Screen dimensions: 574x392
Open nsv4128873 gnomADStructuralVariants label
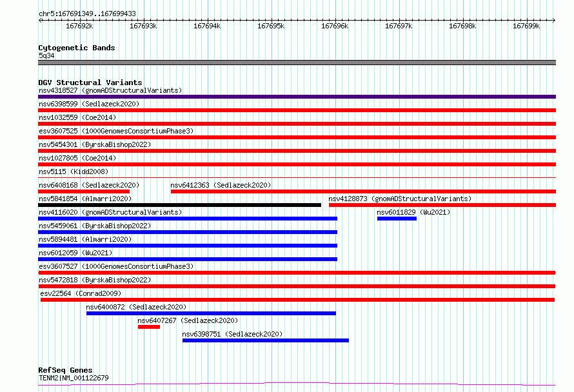(400, 199)
